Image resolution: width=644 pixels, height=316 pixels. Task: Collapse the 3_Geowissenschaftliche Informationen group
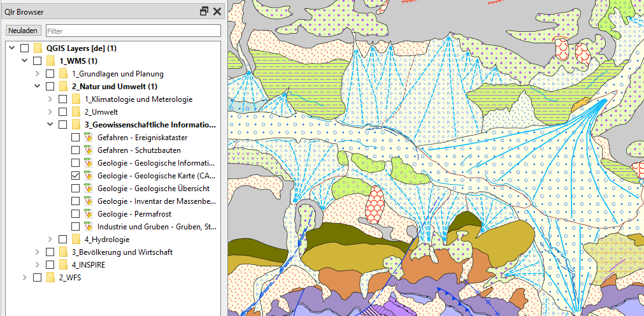(x=50, y=125)
